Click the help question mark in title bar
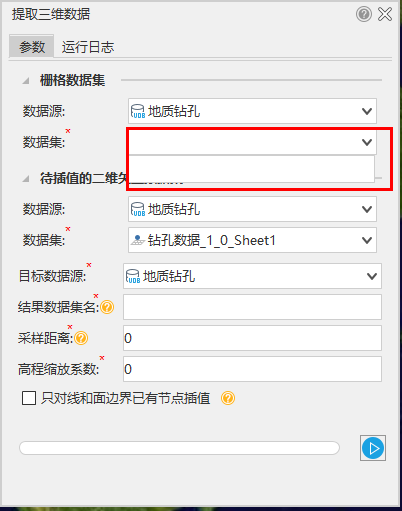402x511 pixels. [364, 14]
